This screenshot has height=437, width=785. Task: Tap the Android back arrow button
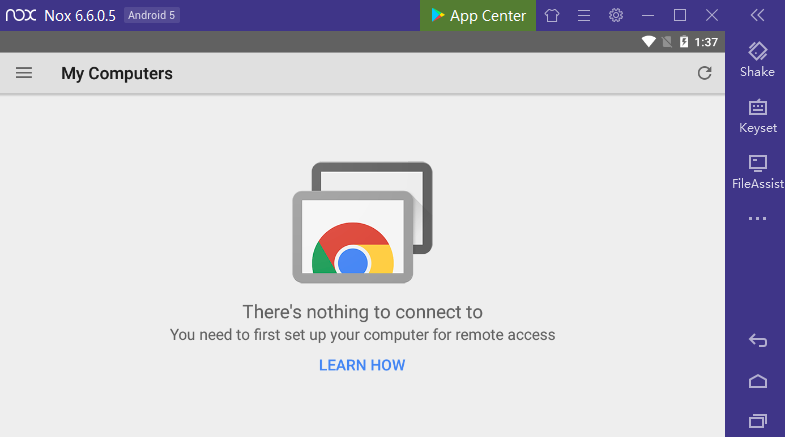(757, 341)
